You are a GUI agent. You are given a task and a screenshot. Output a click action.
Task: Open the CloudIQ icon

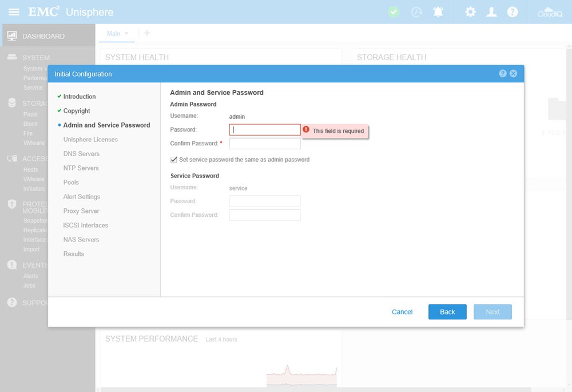pos(550,12)
